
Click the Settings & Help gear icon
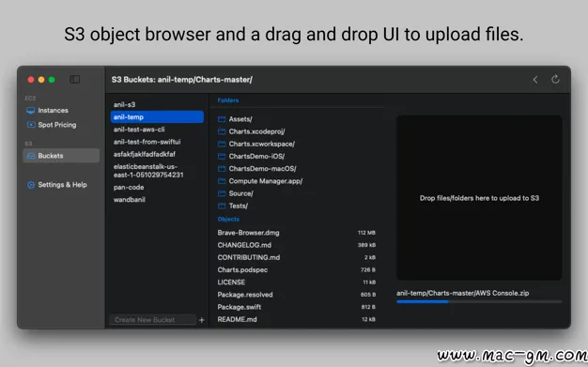tap(31, 184)
